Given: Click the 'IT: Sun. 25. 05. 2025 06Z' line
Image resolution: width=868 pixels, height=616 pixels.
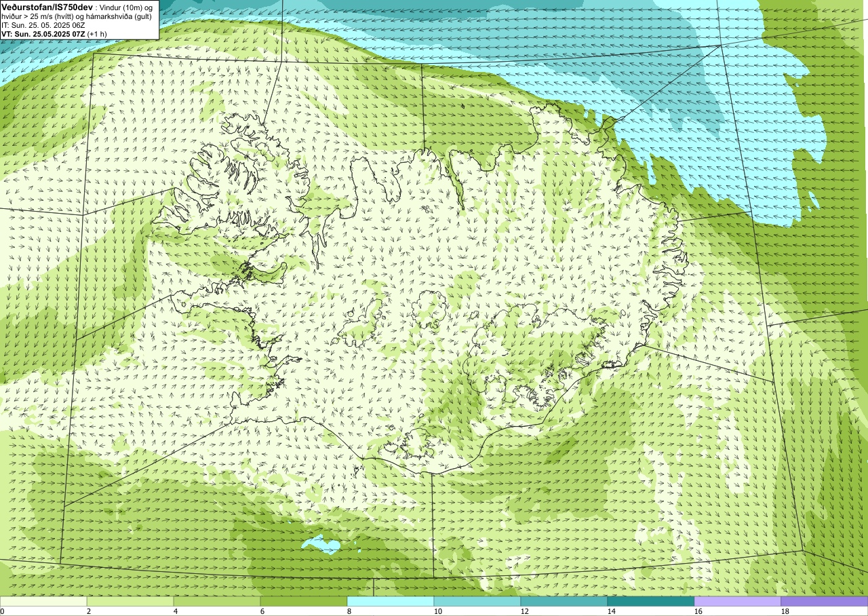Looking at the screenshot, I should click(43, 25).
